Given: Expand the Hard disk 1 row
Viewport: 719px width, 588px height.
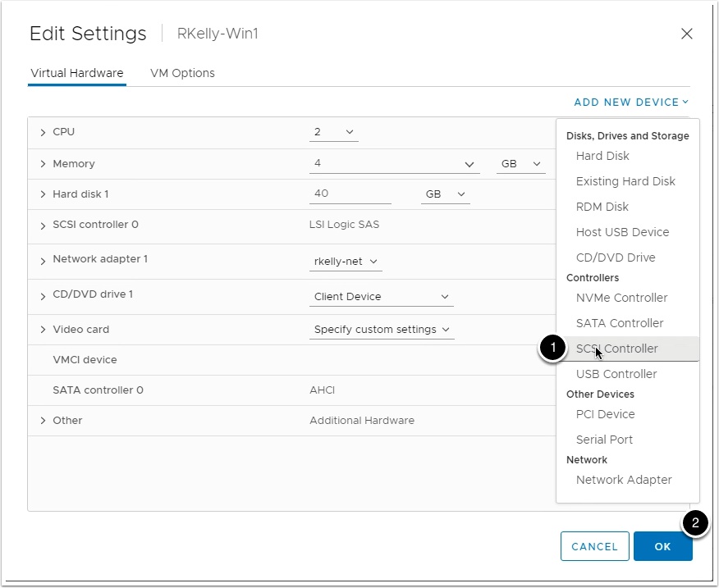Looking at the screenshot, I should (x=43, y=194).
